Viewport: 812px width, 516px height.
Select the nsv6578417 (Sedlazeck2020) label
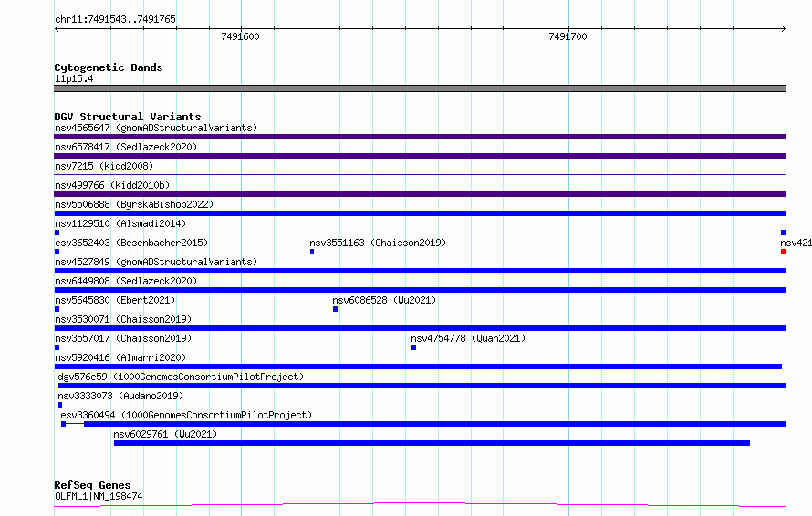click(x=126, y=147)
